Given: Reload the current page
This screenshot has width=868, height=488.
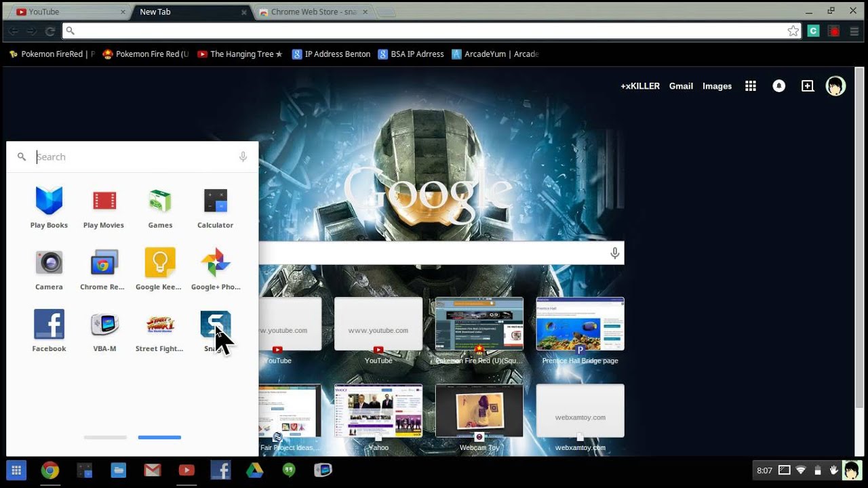Looking at the screenshot, I should [x=50, y=31].
